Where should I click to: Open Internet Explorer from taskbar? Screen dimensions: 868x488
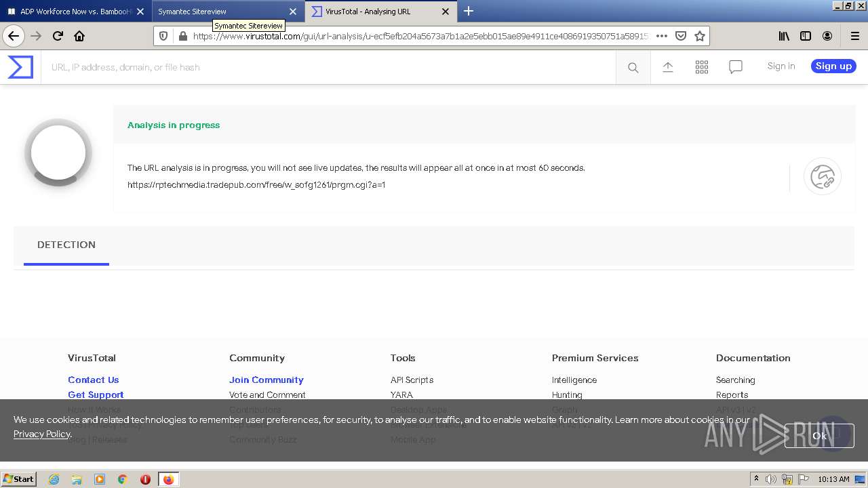(54, 479)
